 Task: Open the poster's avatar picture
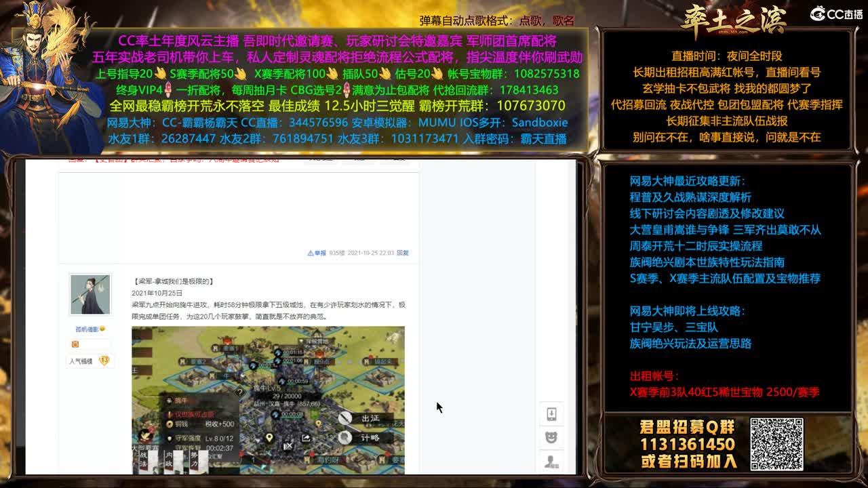click(90, 295)
